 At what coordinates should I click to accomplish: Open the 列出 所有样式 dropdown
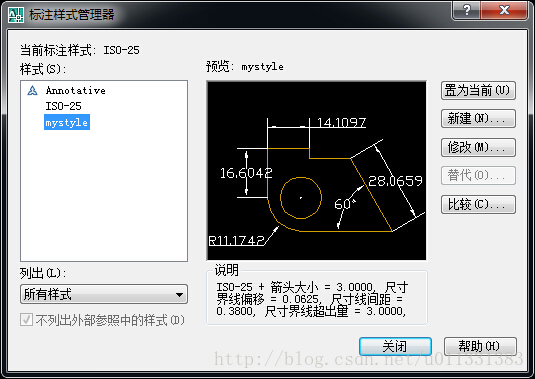coord(104,294)
